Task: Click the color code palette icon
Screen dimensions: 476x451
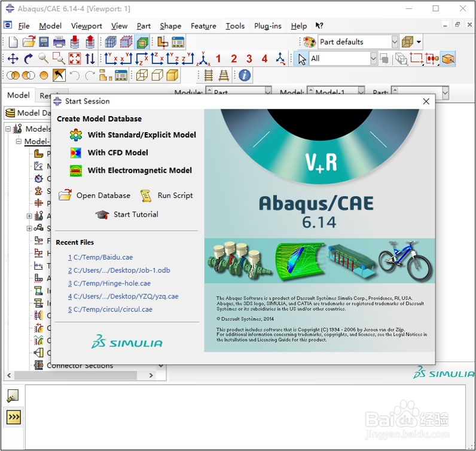Action: tap(310, 42)
